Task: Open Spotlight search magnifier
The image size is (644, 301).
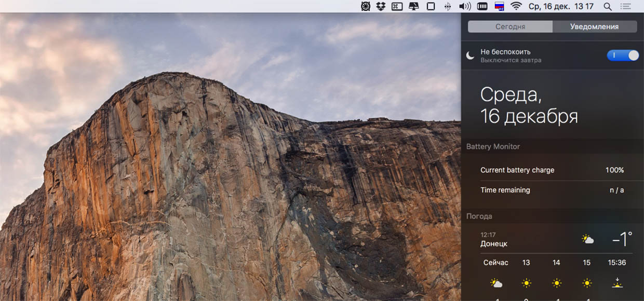Action: [x=608, y=6]
